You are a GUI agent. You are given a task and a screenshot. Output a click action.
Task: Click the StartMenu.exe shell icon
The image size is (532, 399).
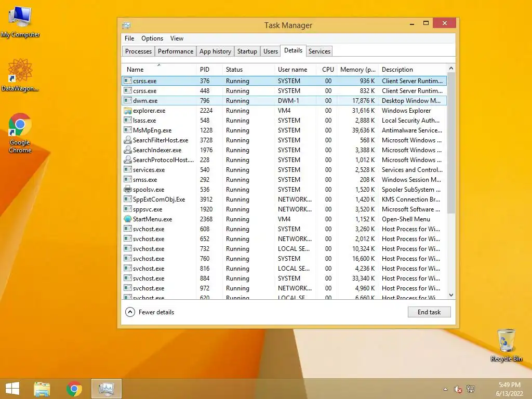pos(128,219)
